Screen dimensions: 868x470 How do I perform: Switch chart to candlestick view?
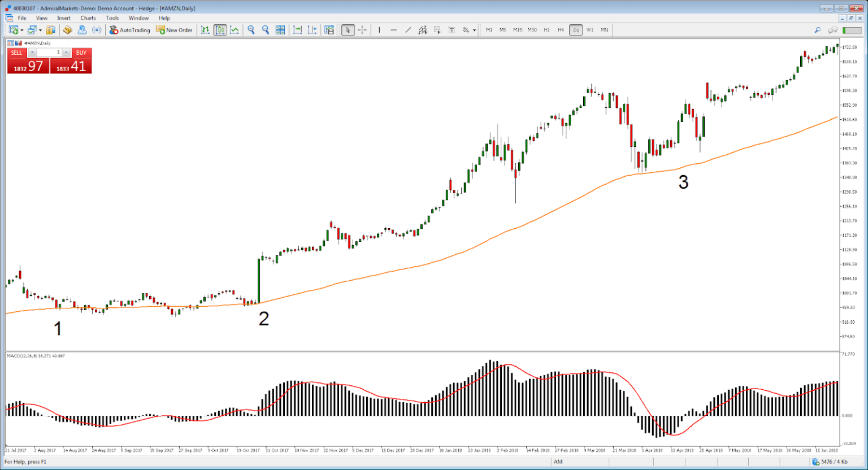click(x=220, y=30)
